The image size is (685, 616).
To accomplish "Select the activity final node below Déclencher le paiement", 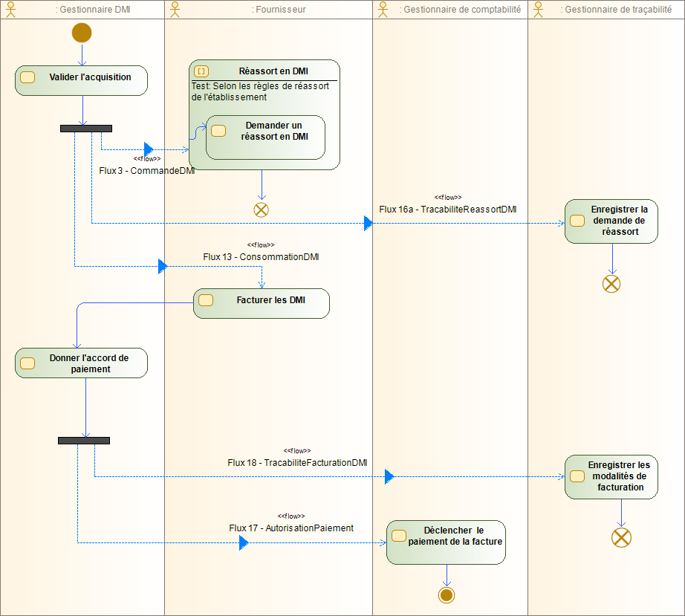I will [446, 594].
